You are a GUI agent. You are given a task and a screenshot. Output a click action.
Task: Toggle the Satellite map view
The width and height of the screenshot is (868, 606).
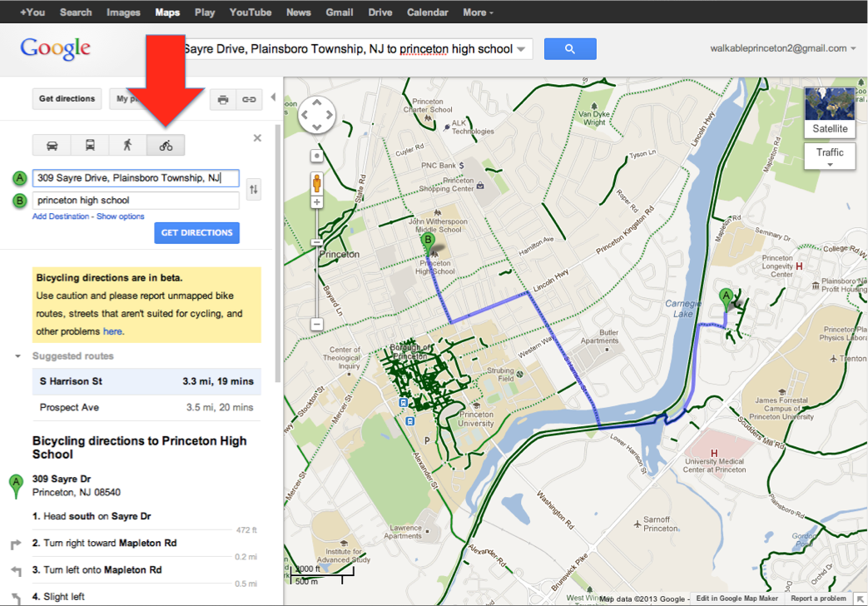[830, 112]
